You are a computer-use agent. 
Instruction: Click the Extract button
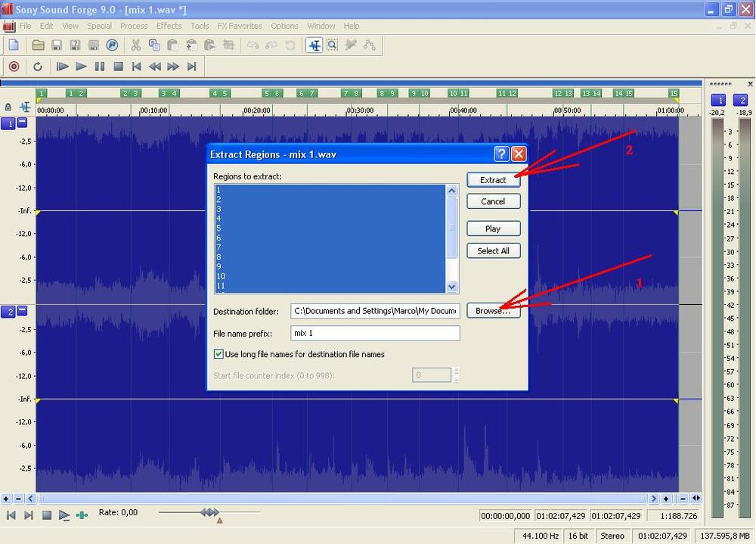(493, 180)
